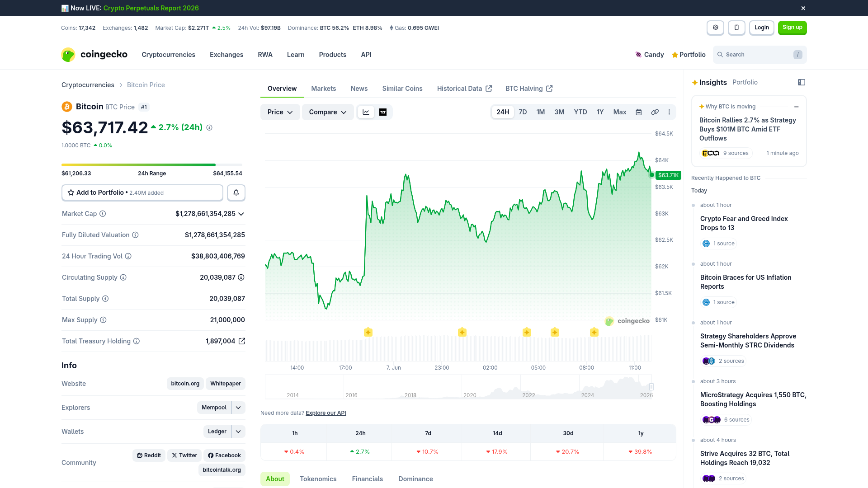Click info icon next to 20,039,087 supply value
The image size is (868, 488).
[x=241, y=277]
